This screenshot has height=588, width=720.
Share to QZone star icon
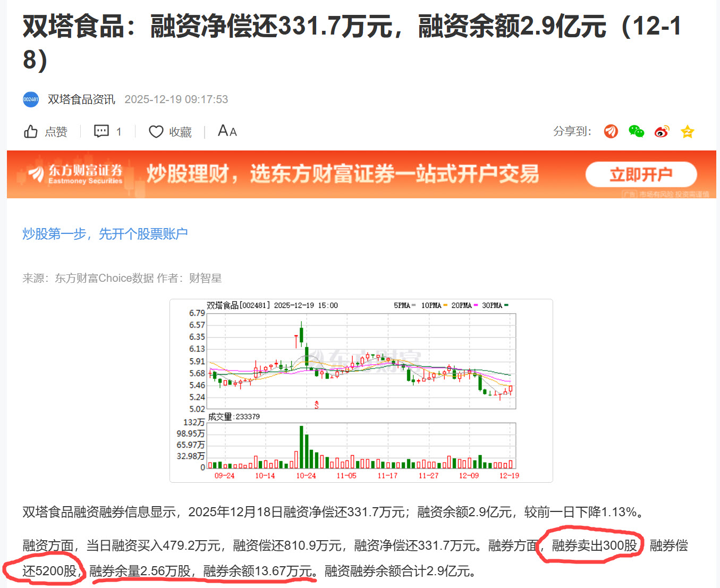688,131
